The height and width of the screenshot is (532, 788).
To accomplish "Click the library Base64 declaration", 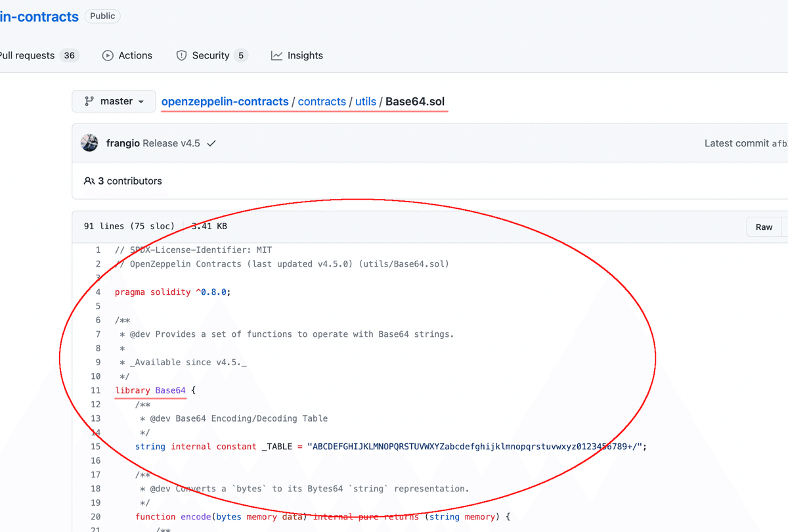I will 156,390.
